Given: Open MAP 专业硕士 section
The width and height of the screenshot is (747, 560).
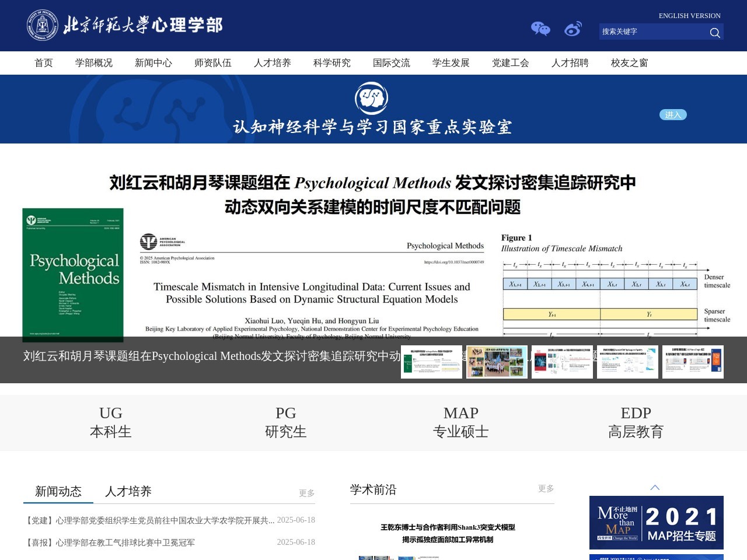Looking at the screenshot, I should (x=461, y=422).
